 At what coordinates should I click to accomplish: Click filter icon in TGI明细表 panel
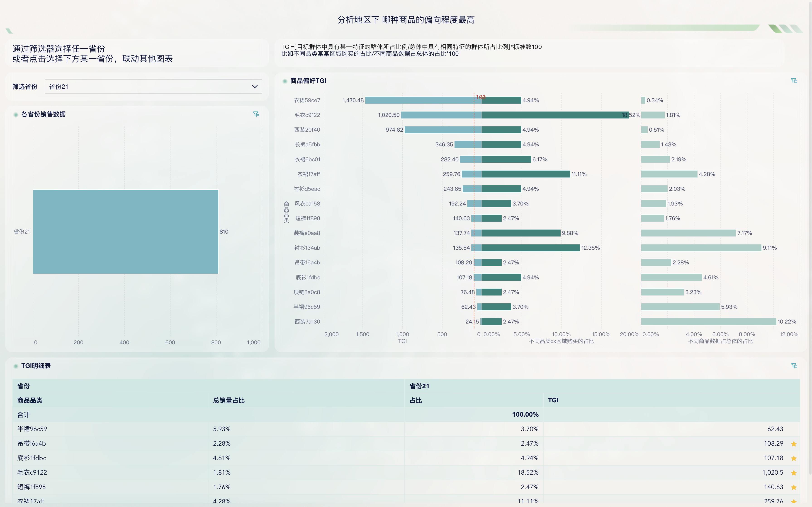click(794, 365)
